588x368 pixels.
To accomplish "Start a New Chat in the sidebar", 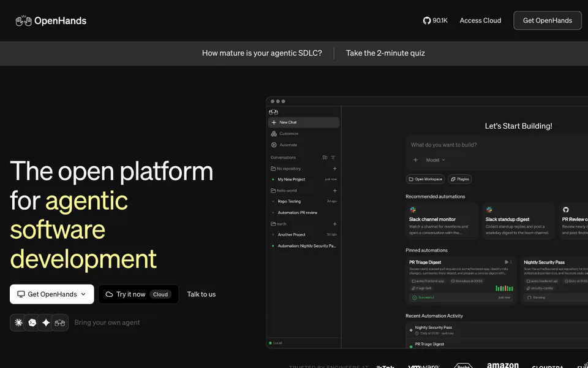I will point(304,123).
